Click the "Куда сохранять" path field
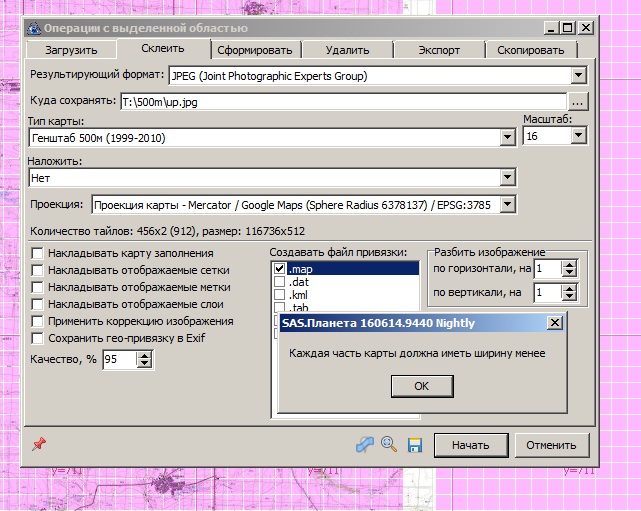 (x=340, y=101)
